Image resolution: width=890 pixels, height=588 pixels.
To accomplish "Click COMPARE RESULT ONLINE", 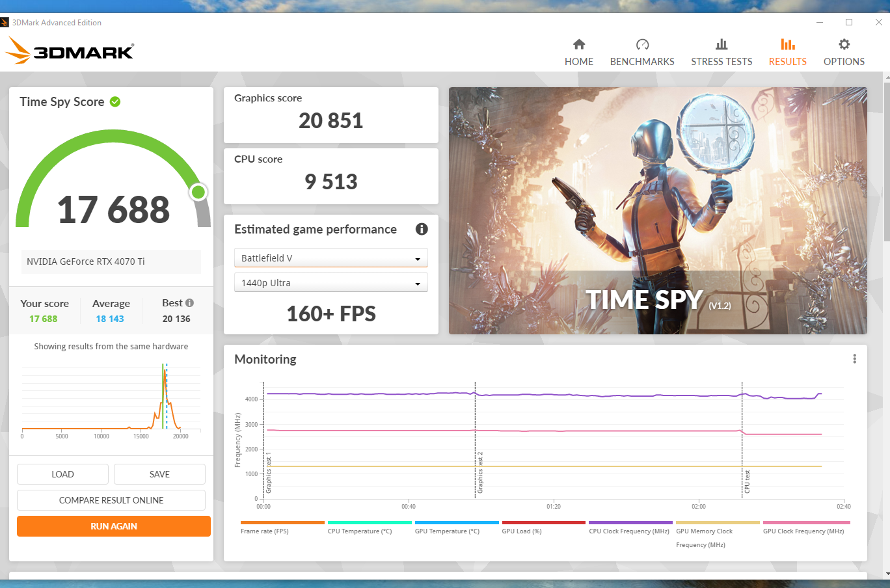I will coord(111,500).
